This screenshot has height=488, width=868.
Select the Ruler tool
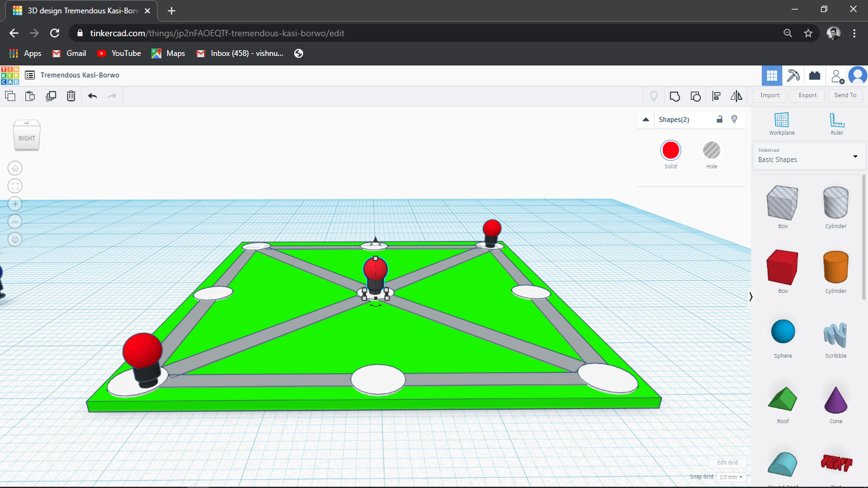837,123
